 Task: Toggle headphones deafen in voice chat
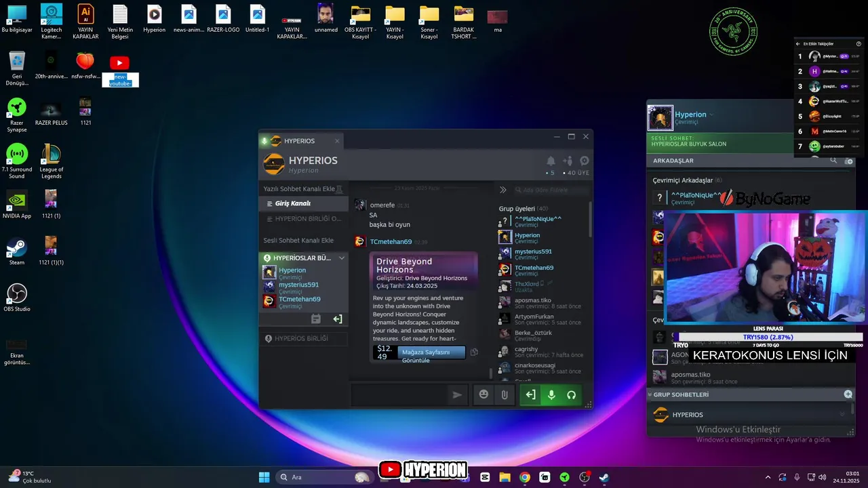572,394
